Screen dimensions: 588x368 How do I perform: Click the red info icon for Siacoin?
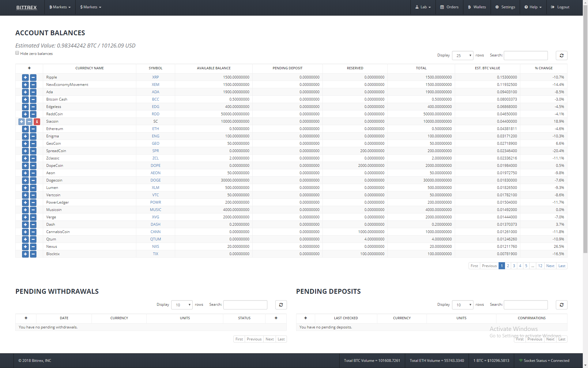point(37,122)
